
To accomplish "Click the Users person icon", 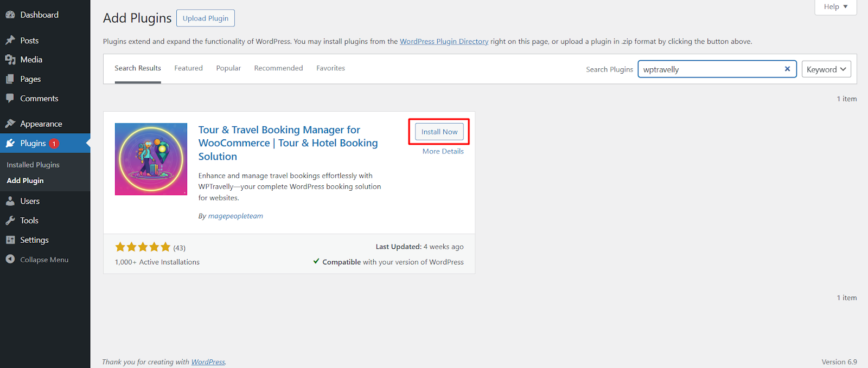I will 10,201.
